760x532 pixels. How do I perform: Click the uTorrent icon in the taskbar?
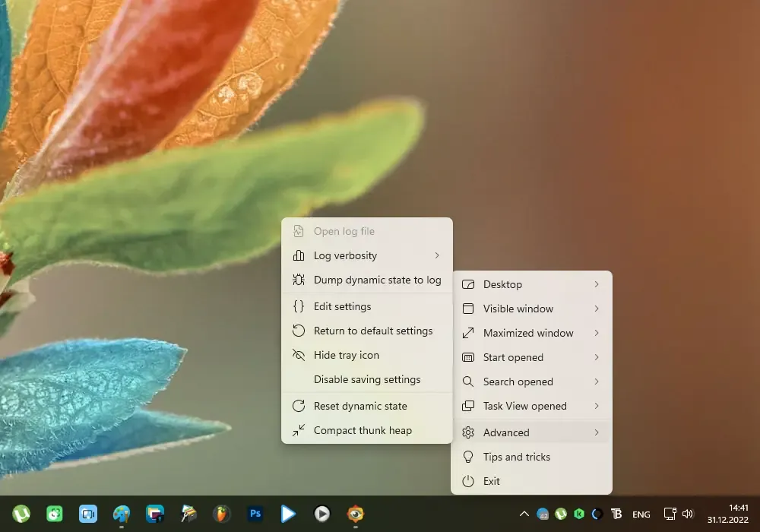coord(21,514)
